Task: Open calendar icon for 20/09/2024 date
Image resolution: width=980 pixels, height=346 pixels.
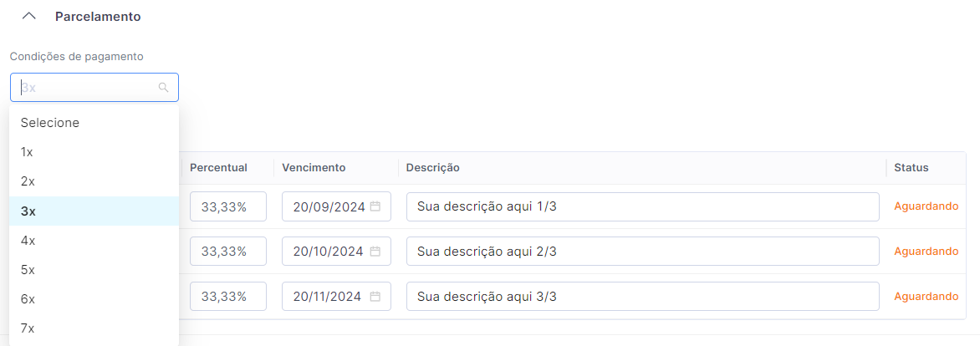Action: pyautogui.click(x=375, y=206)
